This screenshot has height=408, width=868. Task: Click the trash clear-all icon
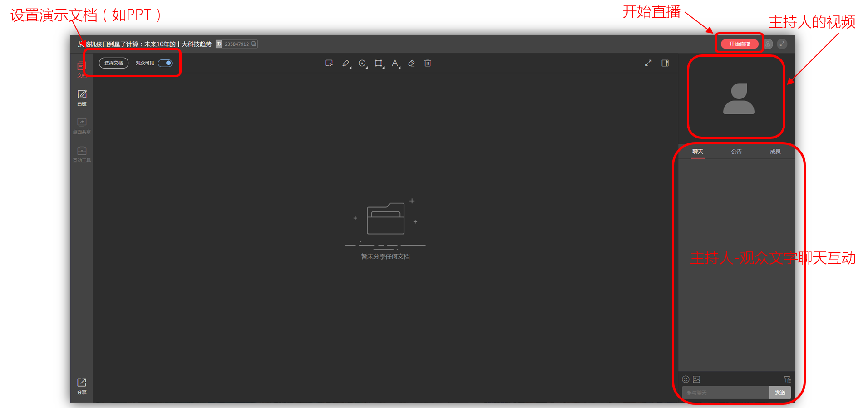pos(428,63)
